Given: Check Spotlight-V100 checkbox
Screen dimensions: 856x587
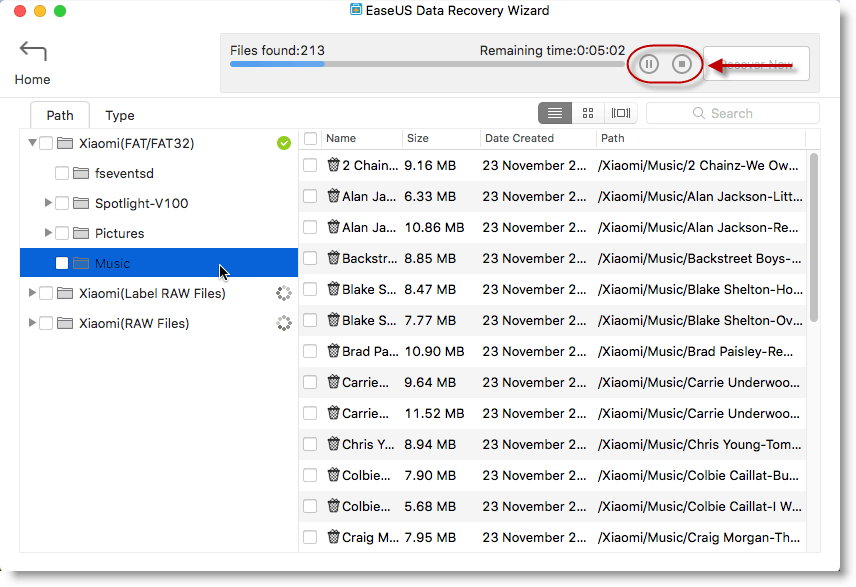Looking at the screenshot, I should pos(62,203).
